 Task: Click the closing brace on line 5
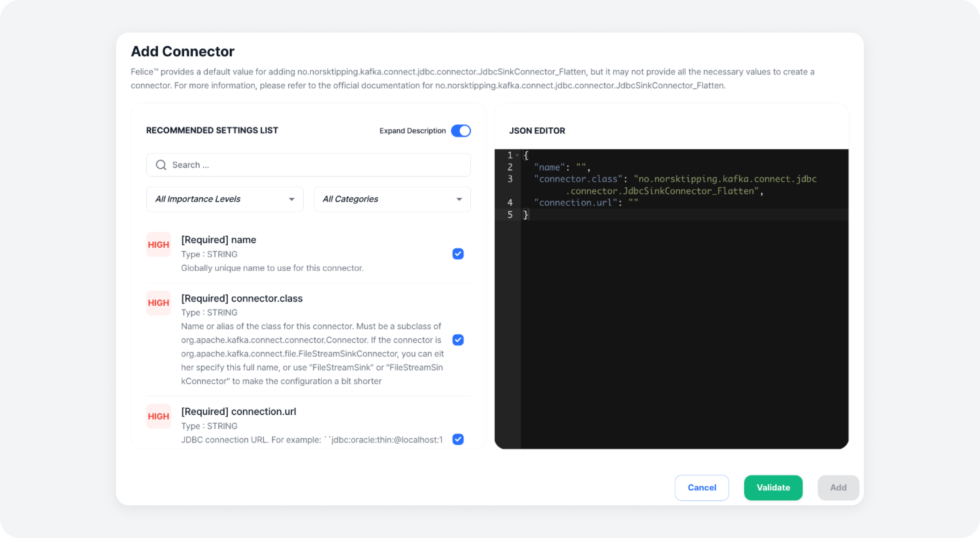coord(525,215)
